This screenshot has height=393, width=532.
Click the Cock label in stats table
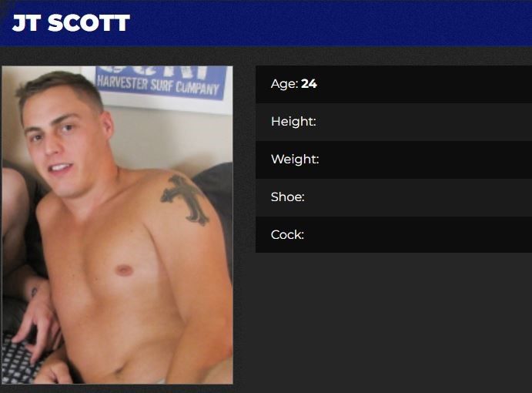click(x=287, y=234)
